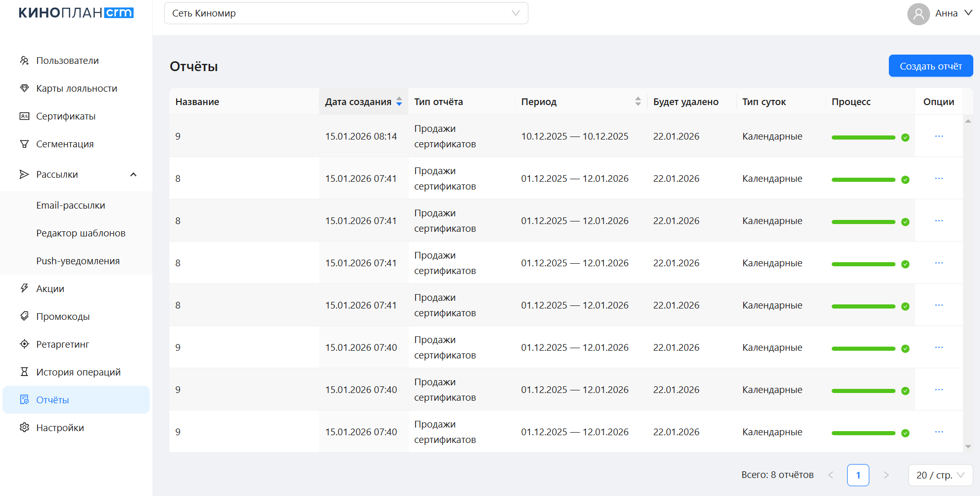Screen dimensions: 980x496
Task: Click the operations history hourglass icon
Action: pos(24,372)
